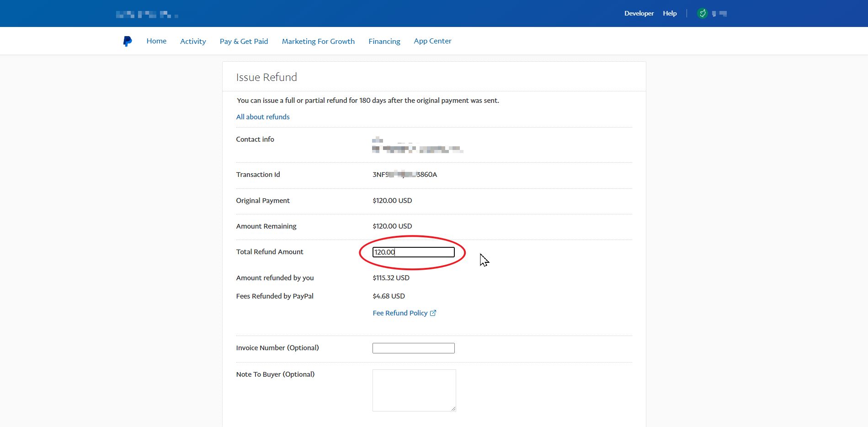Grab the Note To Buyer resize handle

(x=453, y=408)
